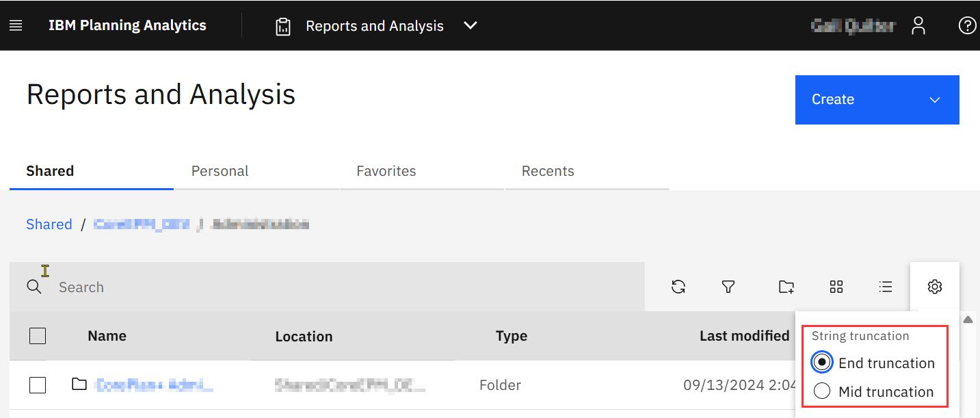Open the help question mark icon

click(x=967, y=26)
